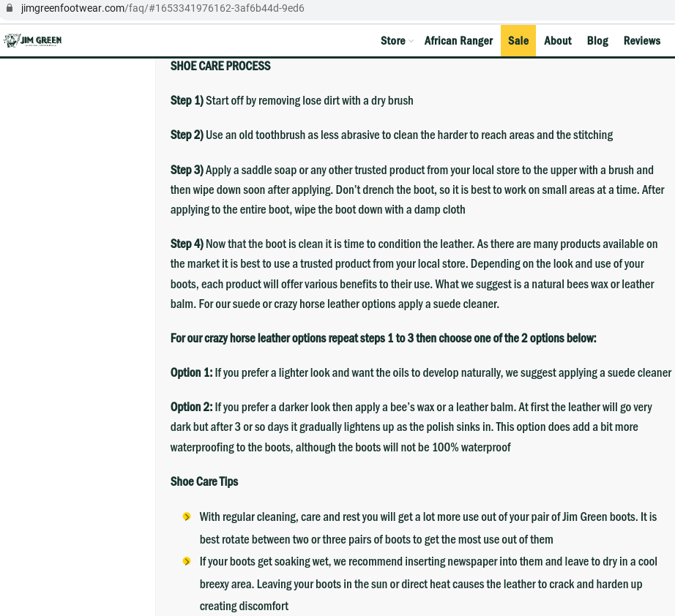This screenshot has height=616, width=675.
Task: Click the lock icon in address bar
Action: pos(10,8)
